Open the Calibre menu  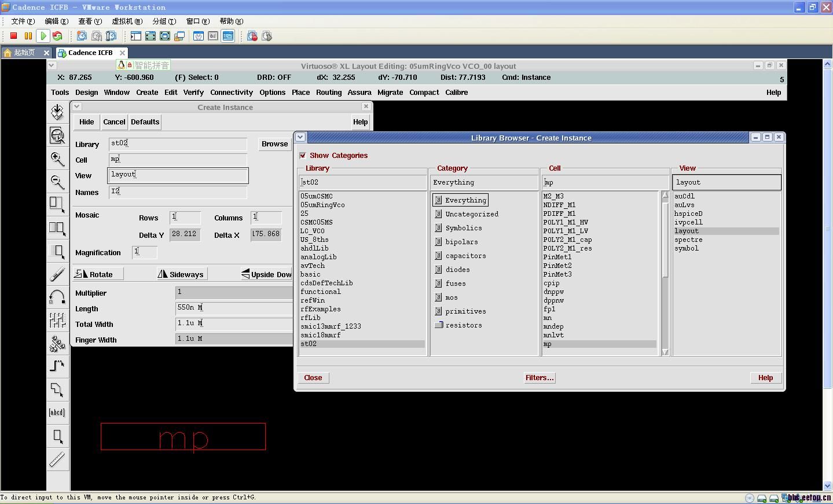(x=456, y=93)
